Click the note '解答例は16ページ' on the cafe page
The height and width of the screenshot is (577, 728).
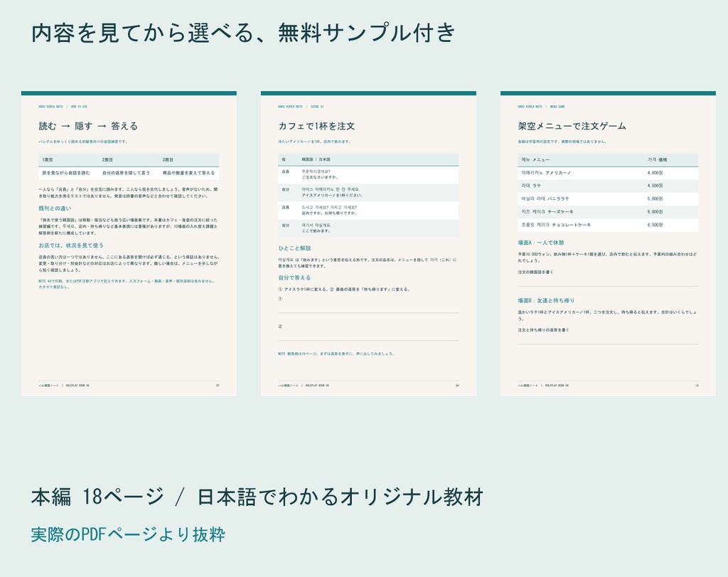336,354
